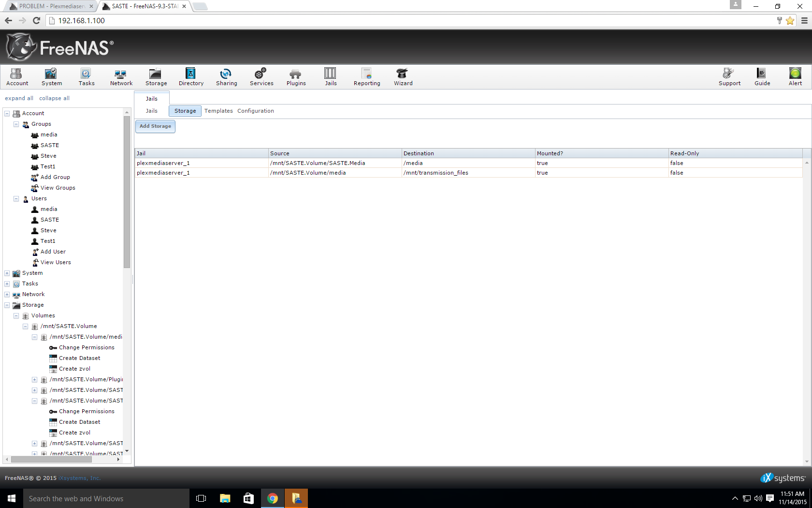
Task: Expand the Network tree node
Action: (x=7, y=295)
